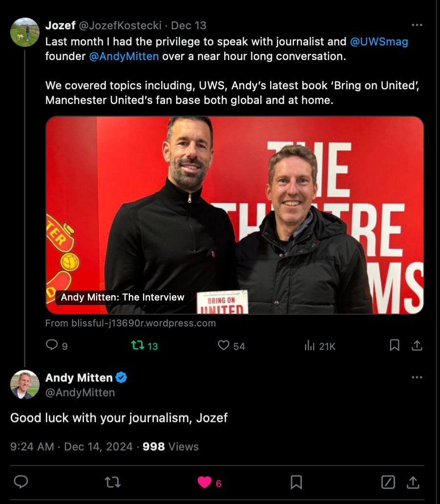Viewport: 440px width, 504px height.
Task: Repost Andy Mitten's reply
Action: 113,482
